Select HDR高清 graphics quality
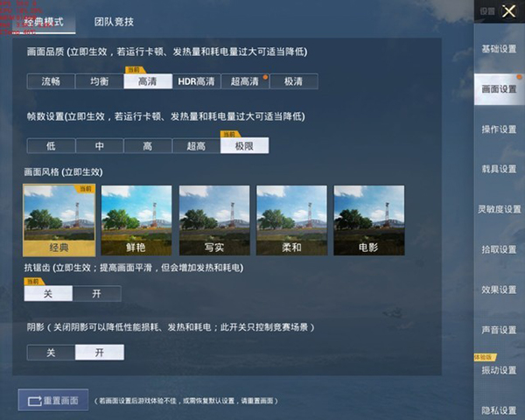The height and width of the screenshot is (420, 525). pos(196,81)
